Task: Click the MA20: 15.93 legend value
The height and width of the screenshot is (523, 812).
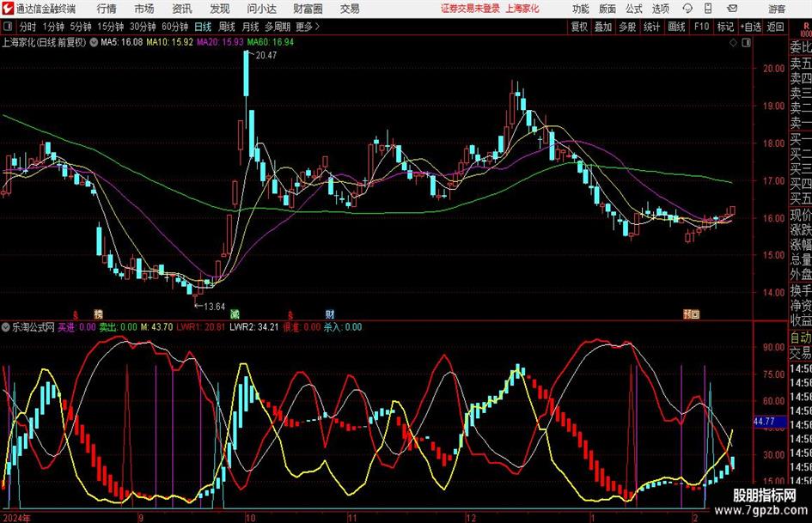Action: [x=220, y=42]
